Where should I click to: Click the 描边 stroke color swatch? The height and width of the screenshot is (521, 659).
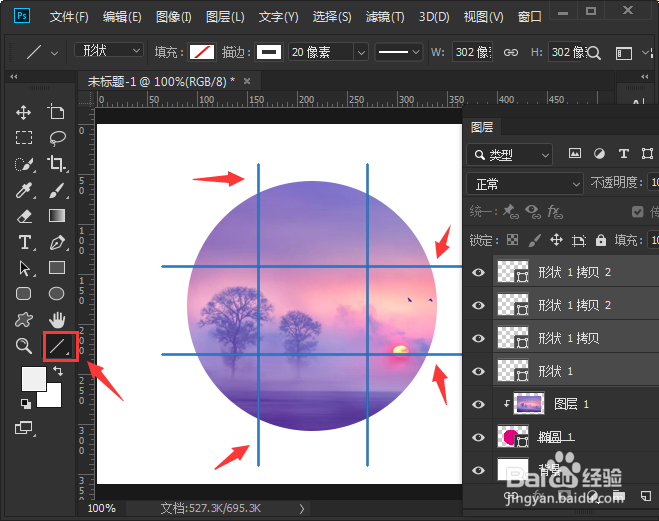(269, 52)
